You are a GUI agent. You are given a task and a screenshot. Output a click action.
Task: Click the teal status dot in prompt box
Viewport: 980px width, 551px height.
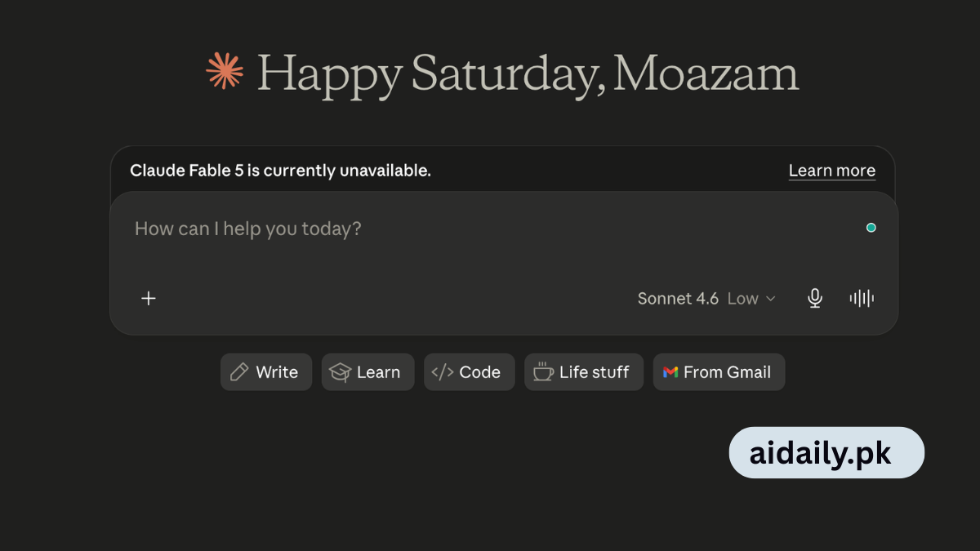click(871, 228)
